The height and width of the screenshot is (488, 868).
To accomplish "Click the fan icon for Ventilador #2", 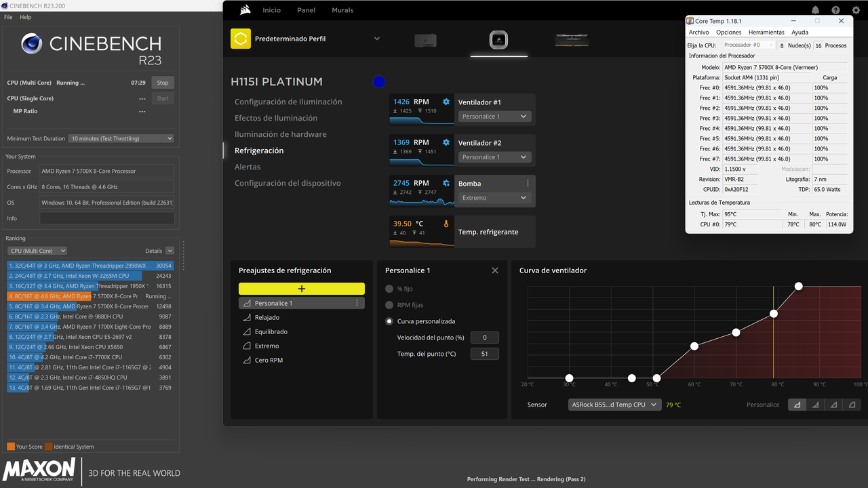I will [x=446, y=142].
